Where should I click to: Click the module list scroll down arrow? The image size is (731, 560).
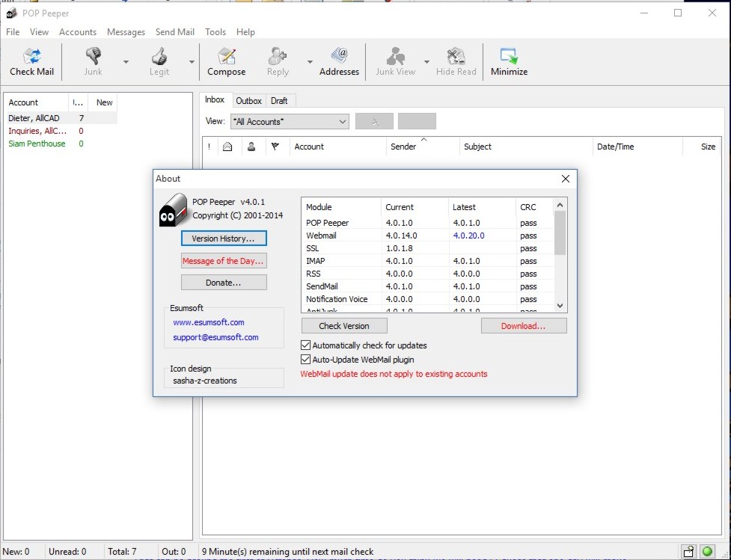pyautogui.click(x=560, y=306)
